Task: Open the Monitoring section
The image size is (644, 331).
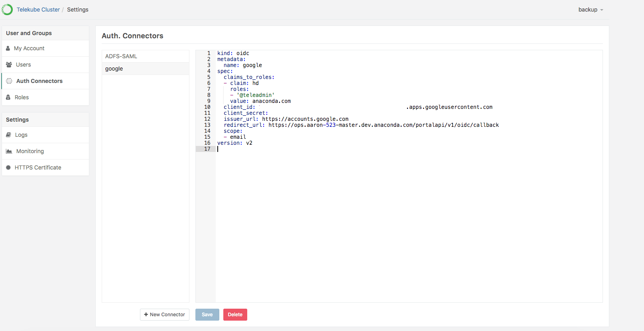Action: click(x=45, y=151)
